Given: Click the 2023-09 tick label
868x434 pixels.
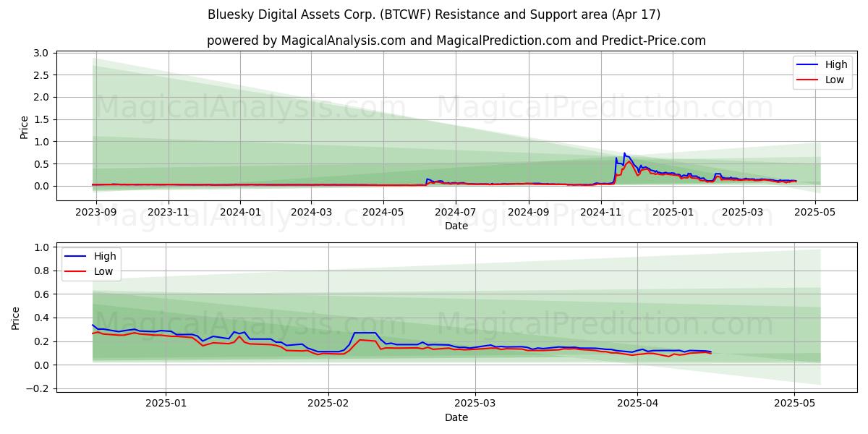Looking at the screenshot, I should point(96,212).
